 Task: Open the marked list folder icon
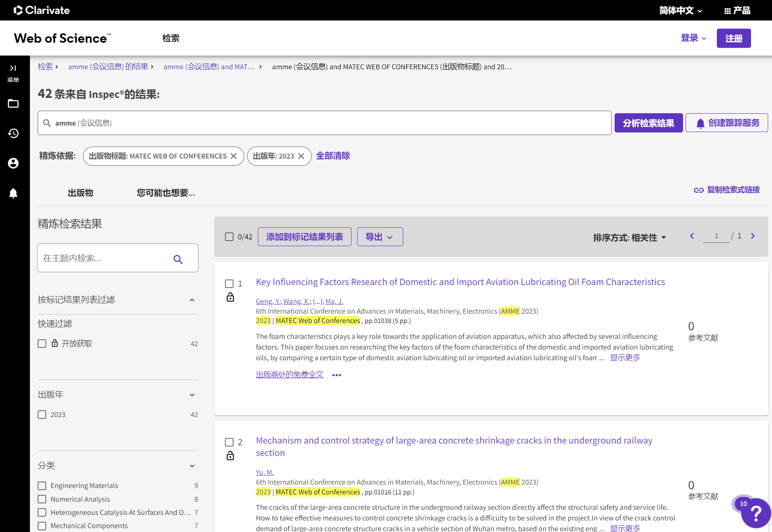pos(13,103)
